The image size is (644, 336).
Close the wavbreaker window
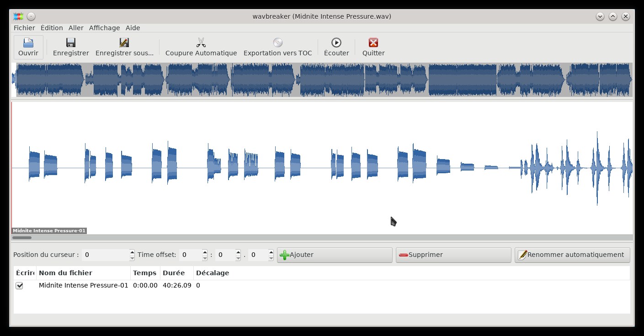point(626,16)
